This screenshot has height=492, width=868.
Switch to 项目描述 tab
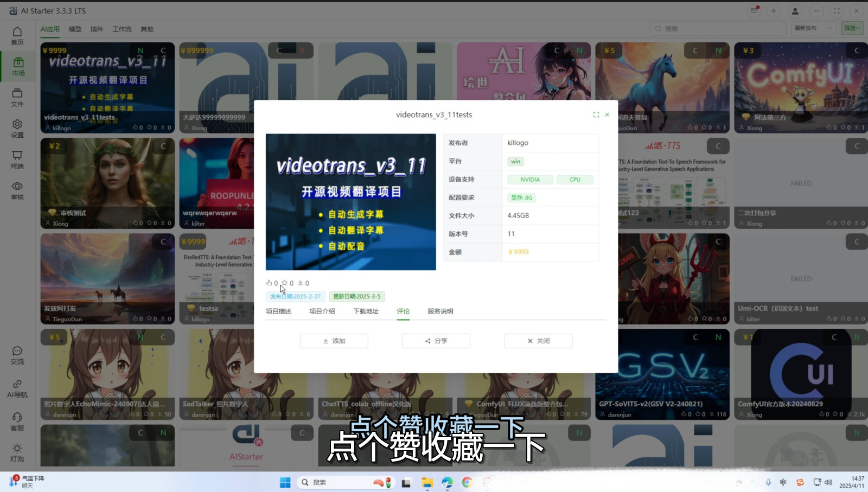point(278,311)
